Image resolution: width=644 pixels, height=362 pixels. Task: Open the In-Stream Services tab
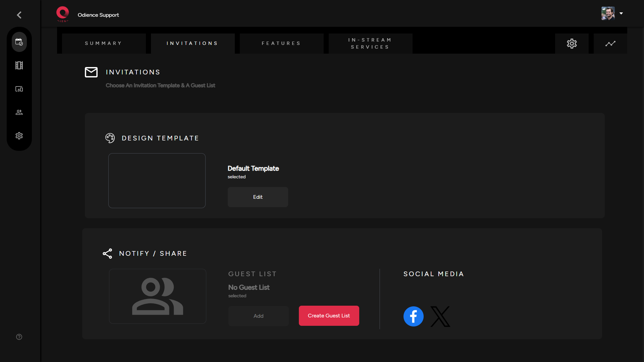coord(370,43)
